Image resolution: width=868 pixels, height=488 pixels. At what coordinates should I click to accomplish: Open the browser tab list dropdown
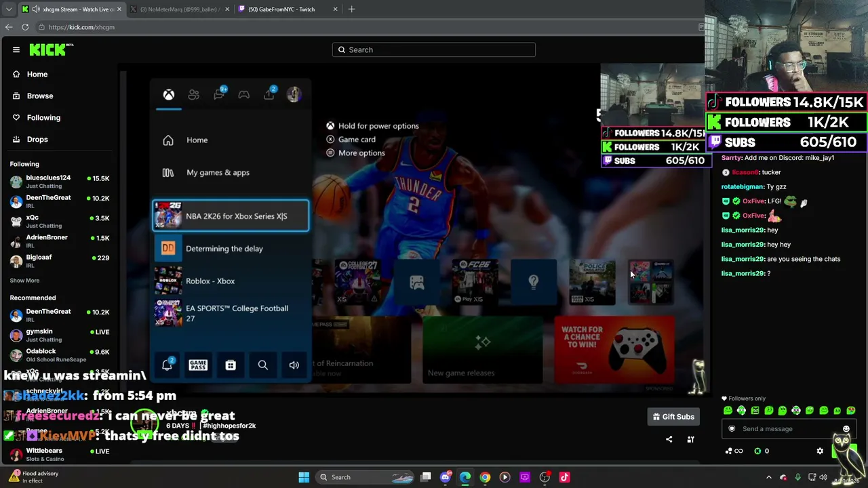9,9
